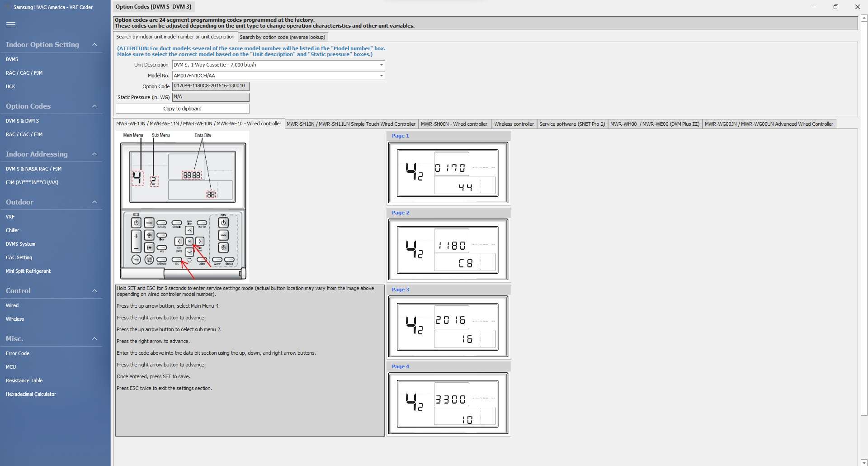Open Mini Split Refrigerant in sidebar
Image resolution: width=868 pixels, height=466 pixels.
point(28,271)
